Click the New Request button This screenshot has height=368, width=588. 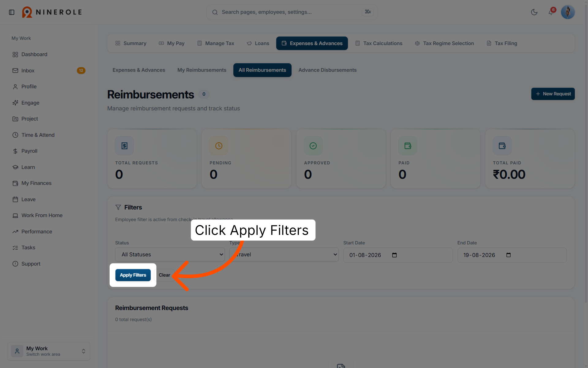(553, 94)
